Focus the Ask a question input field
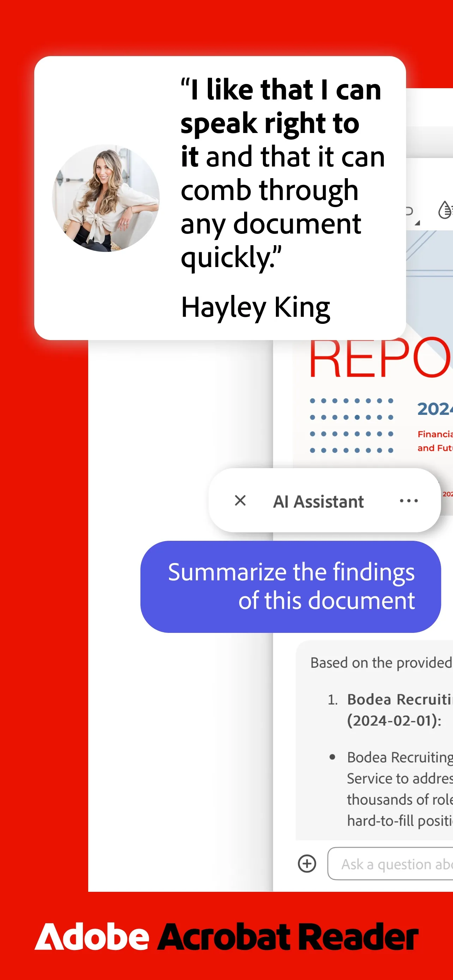Viewport: 453px width, 980px height. pos(390,864)
